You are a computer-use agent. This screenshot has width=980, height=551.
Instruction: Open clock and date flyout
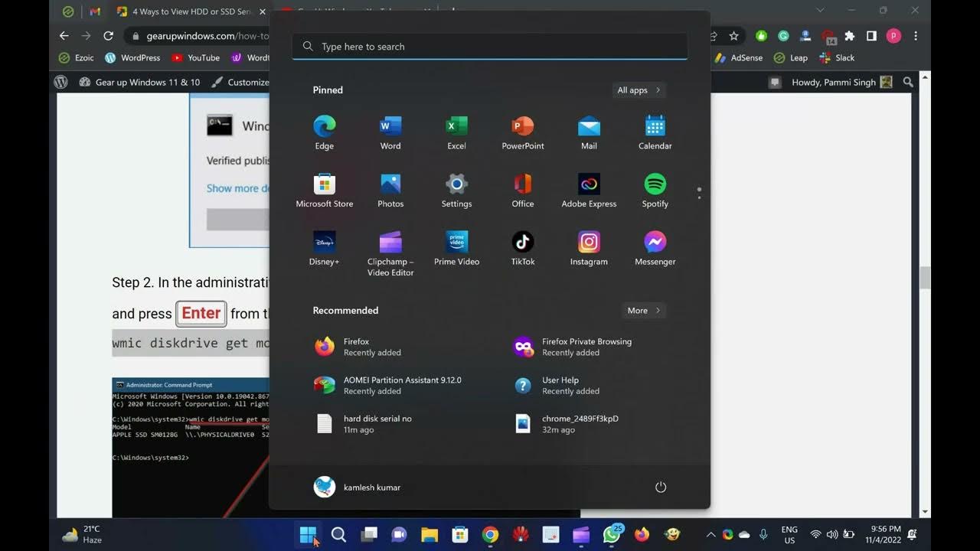click(x=885, y=534)
